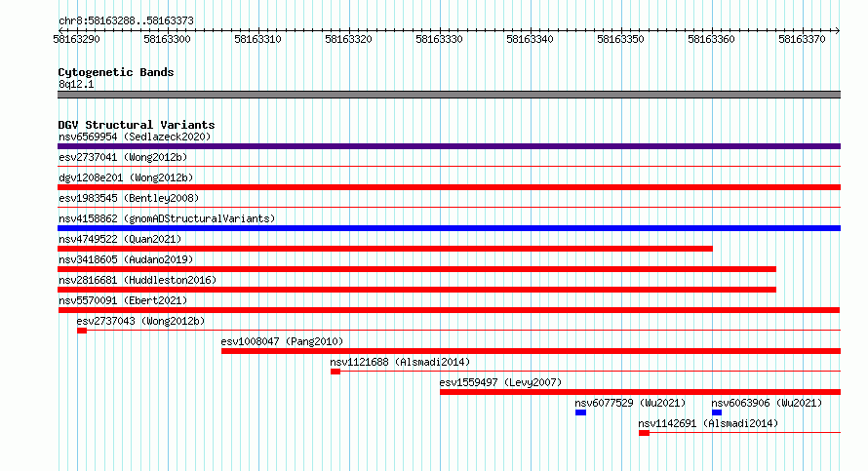Screen dimensions: 868x471
Task: Select the red nsv4749522 Quan2021 bar
Action: coord(384,249)
